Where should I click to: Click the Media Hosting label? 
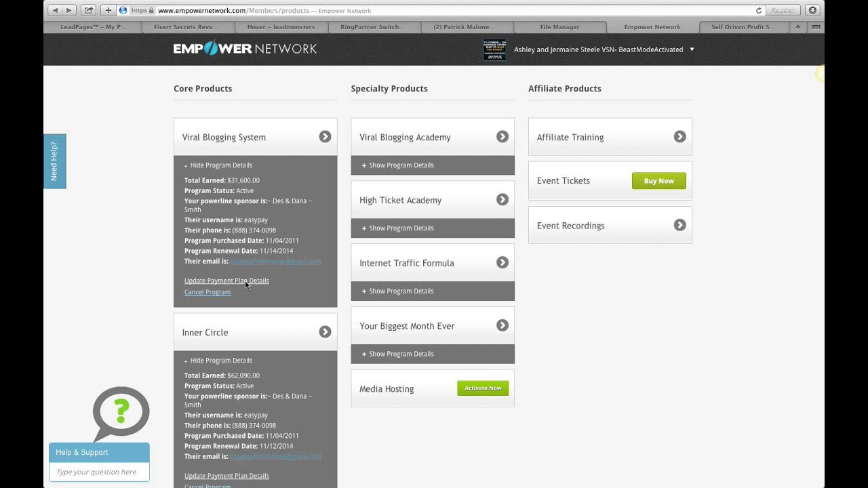click(x=387, y=389)
